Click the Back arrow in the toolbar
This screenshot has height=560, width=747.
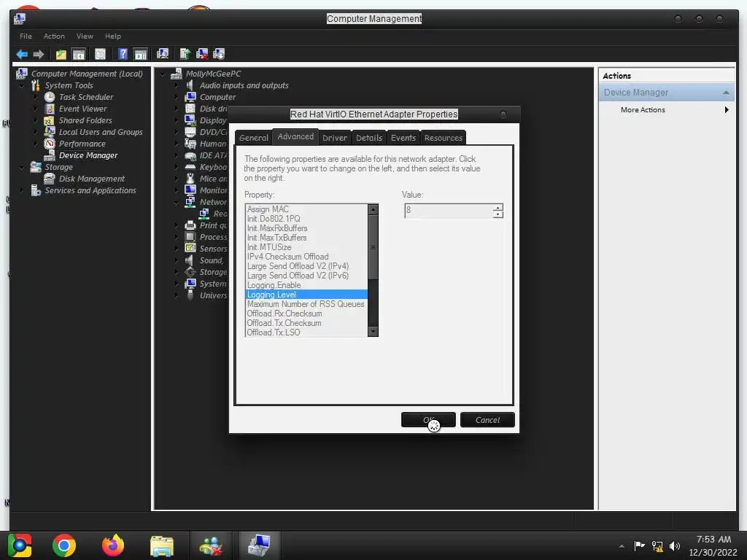(22, 54)
